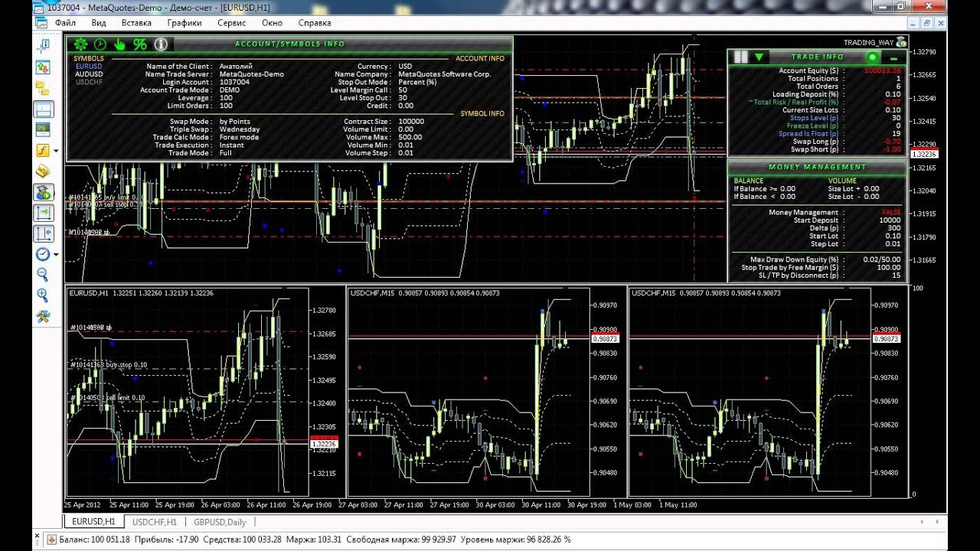
Task: Click the ACCOUNT/SYMBOLS INFO panel title
Action: coord(289,44)
